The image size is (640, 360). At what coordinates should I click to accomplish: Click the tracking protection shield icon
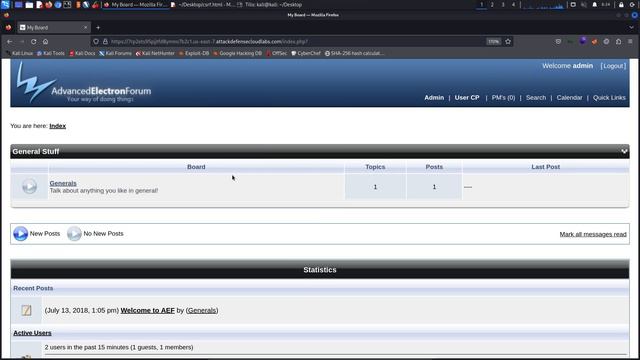(96, 41)
